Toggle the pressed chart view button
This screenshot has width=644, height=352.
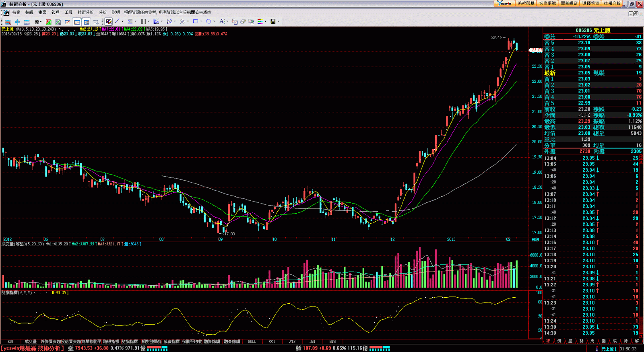pos(77,22)
